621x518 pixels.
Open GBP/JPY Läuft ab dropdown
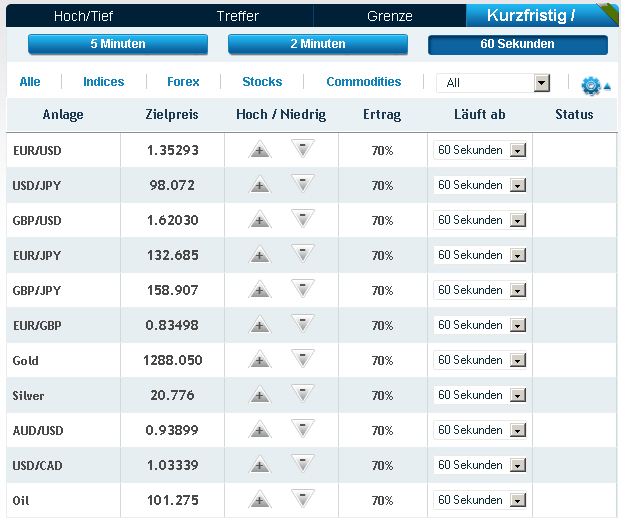pos(480,290)
